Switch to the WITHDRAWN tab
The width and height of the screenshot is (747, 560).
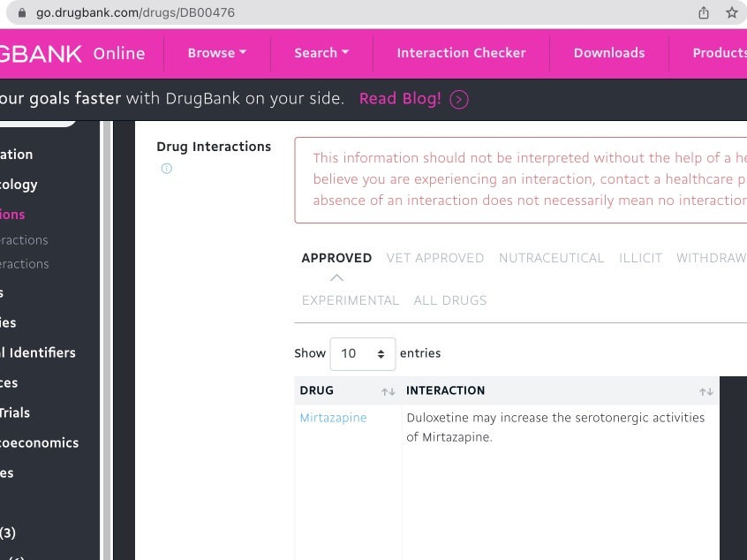712,258
